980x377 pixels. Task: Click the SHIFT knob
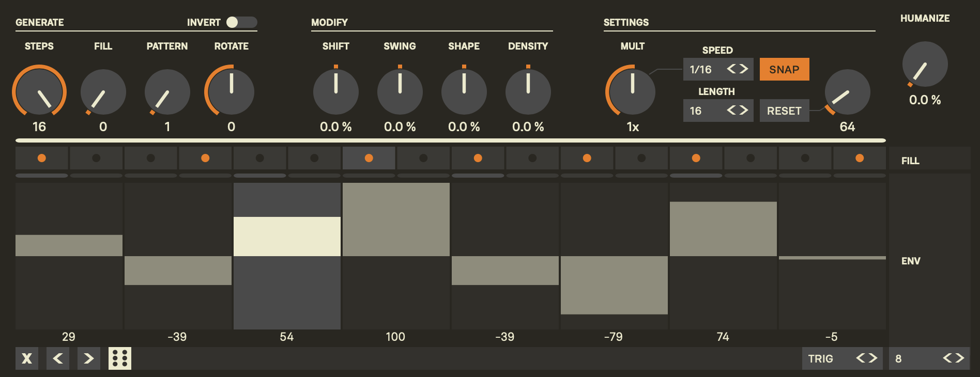[336, 92]
